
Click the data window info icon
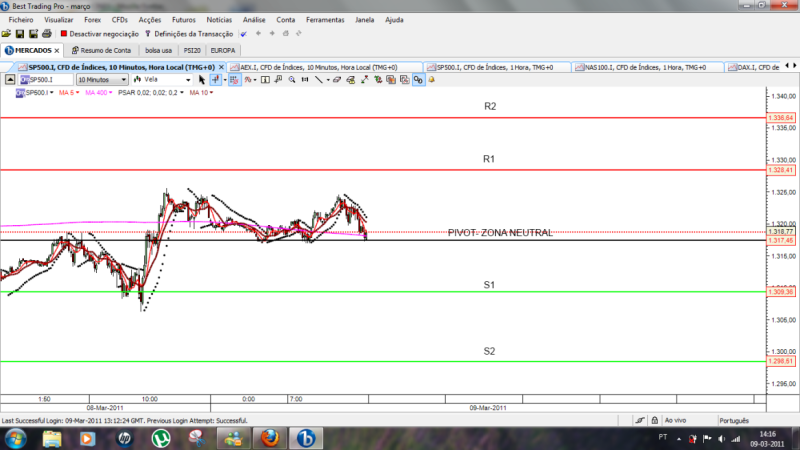tap(265, 80)
